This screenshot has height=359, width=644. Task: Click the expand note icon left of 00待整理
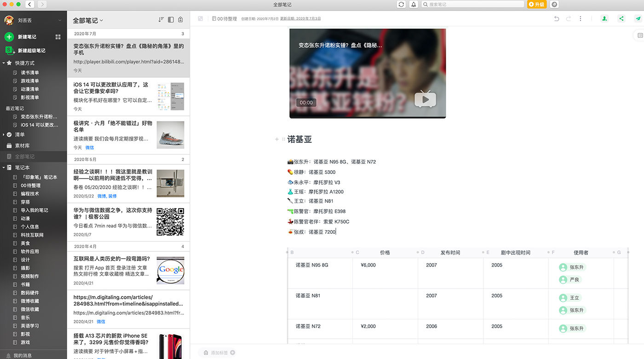point(201,19)
